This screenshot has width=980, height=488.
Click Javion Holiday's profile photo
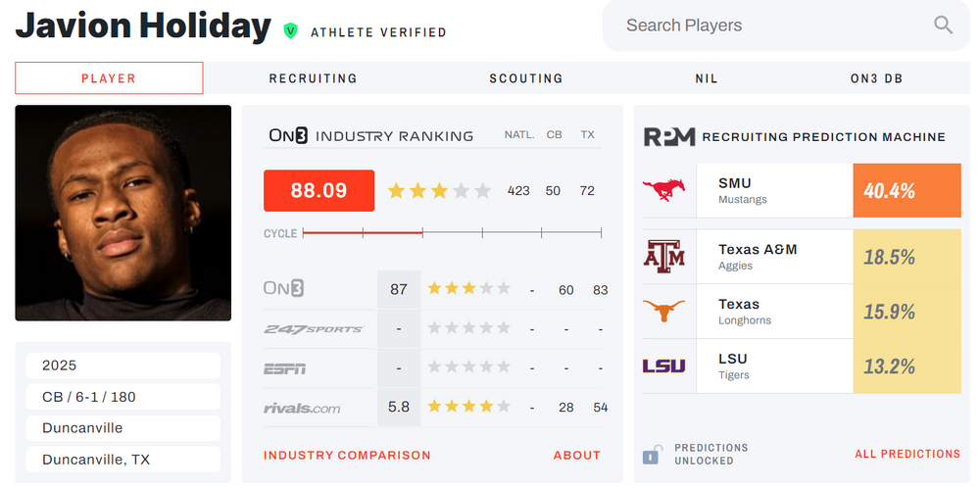tap(123, 213)
